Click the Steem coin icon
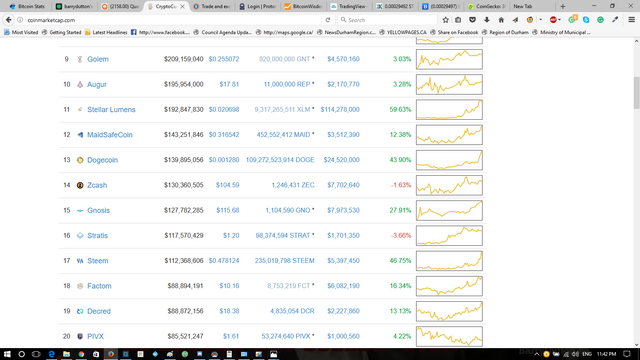Viewport: 640px width, 360px height. [80, 261]
